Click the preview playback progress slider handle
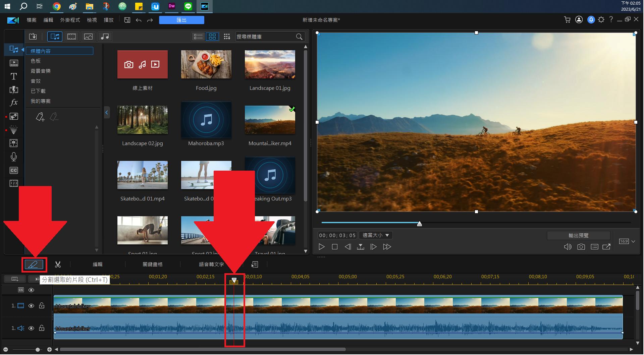The width and height of the screenshot is (644, 355). tap(419, 224)
